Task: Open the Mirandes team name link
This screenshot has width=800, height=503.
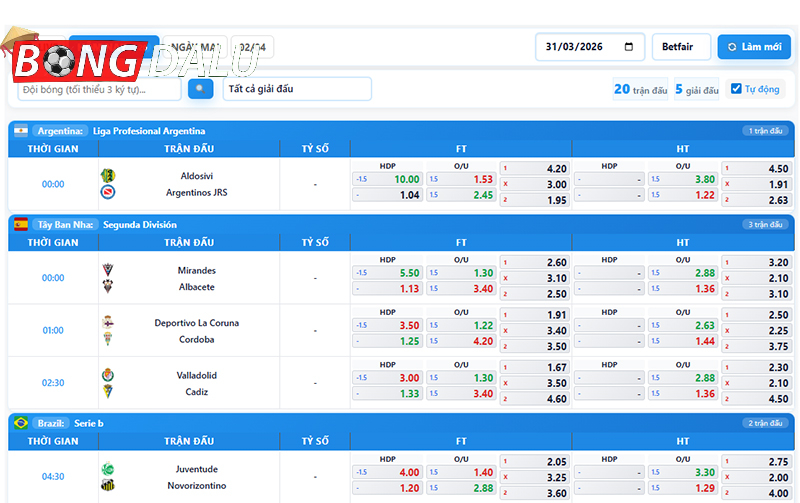Action: click(x=196, y=271)
